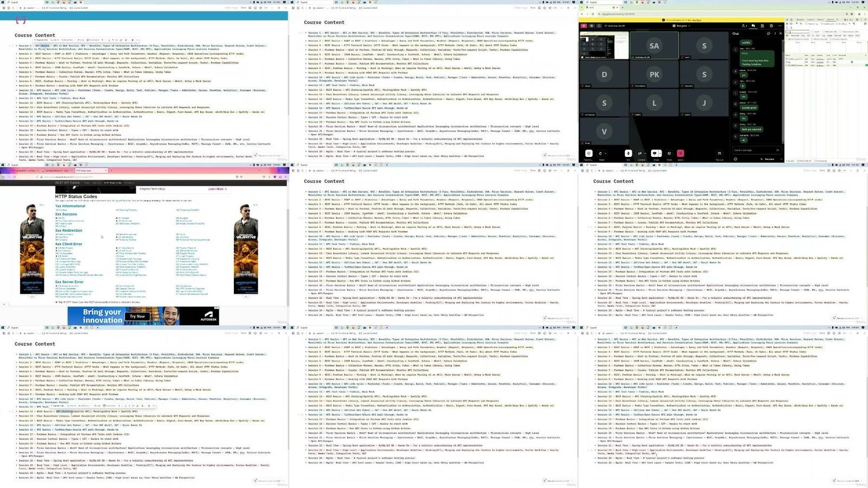The height and width of the screenshot is (488, 868).
Task: Open the participants list in the meeting header
Action: (x=744, y=26)
